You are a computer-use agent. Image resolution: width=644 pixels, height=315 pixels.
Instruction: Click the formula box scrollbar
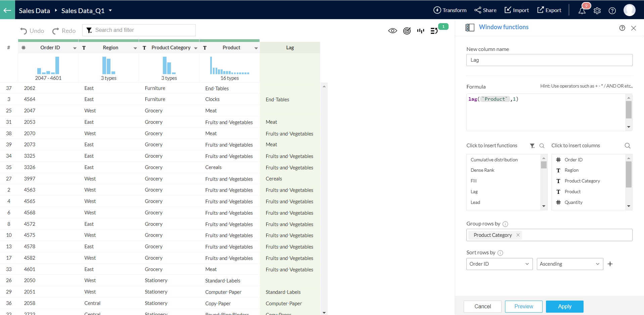point(629,110)
